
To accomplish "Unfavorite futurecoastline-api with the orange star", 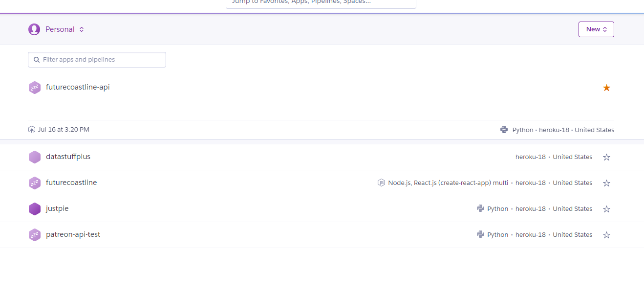I will tap(606, 88).
